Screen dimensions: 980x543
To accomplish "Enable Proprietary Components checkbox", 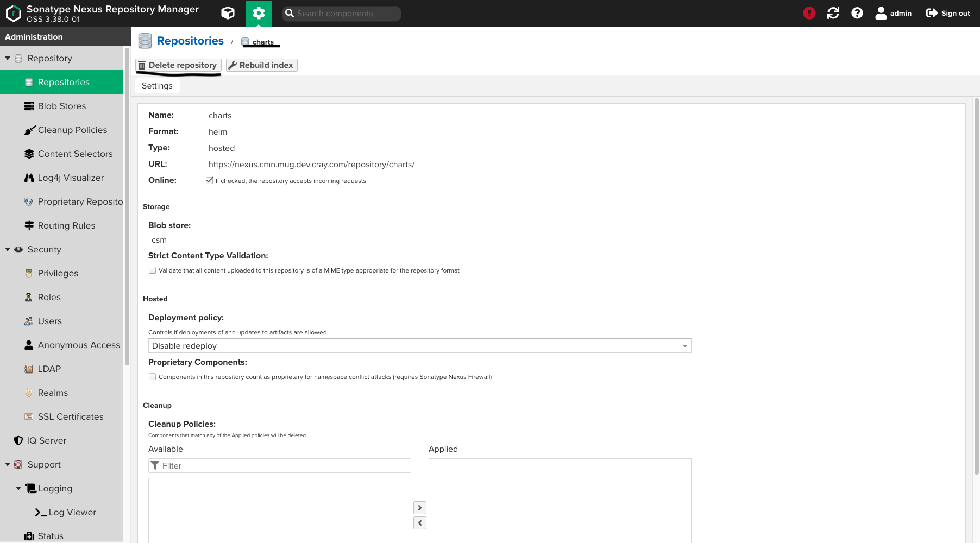I will pyautogui.click(x=152, y=376).
